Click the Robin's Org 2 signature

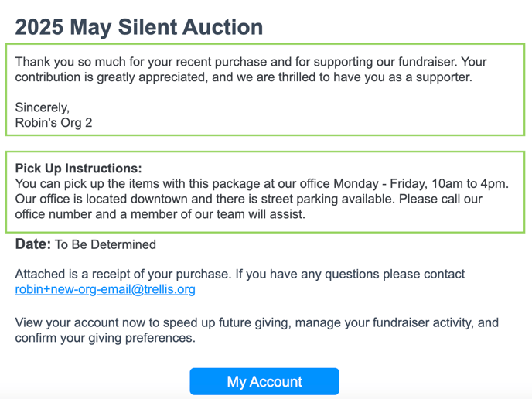coord(53,122)
